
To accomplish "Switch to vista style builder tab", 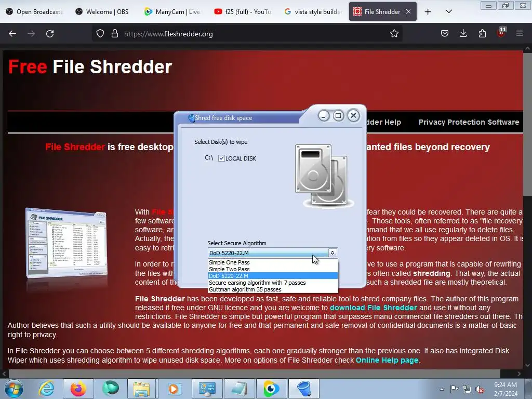I will (x=313, y=12).
